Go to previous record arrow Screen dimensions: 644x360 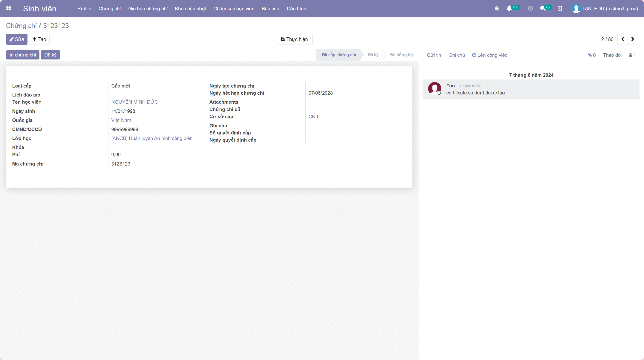[x=623, y=39]
